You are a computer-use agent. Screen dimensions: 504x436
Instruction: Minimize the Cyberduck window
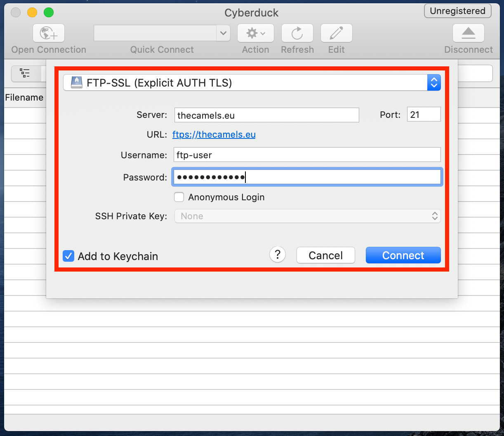click(x=32, y=12)
